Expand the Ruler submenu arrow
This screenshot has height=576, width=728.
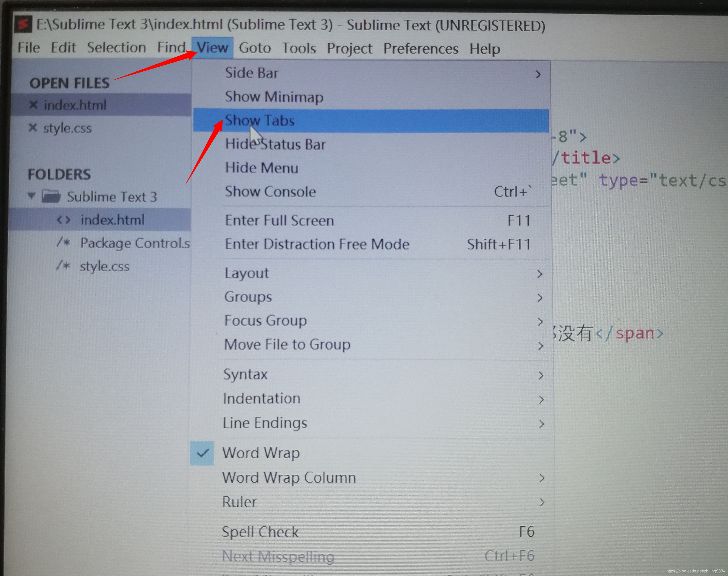coord(542,503)
